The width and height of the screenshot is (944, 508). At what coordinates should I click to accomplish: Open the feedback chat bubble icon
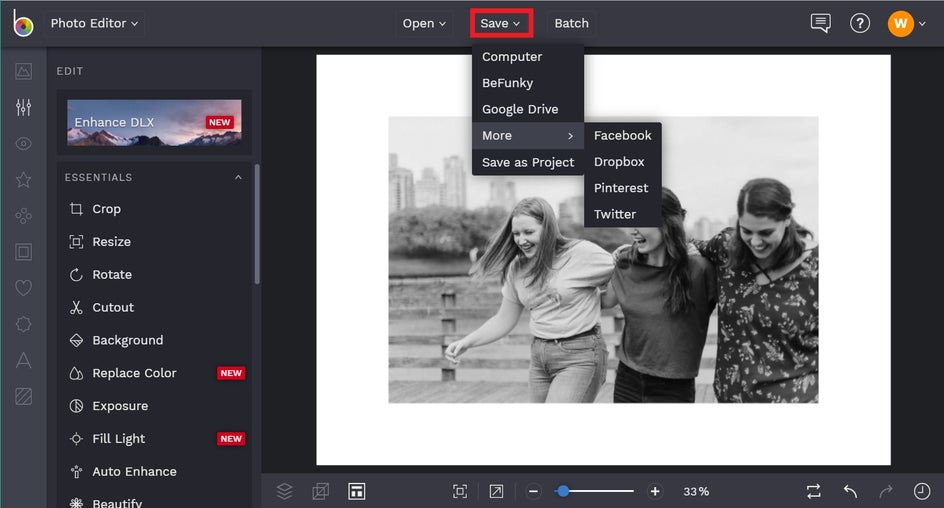tap(821, 23)
